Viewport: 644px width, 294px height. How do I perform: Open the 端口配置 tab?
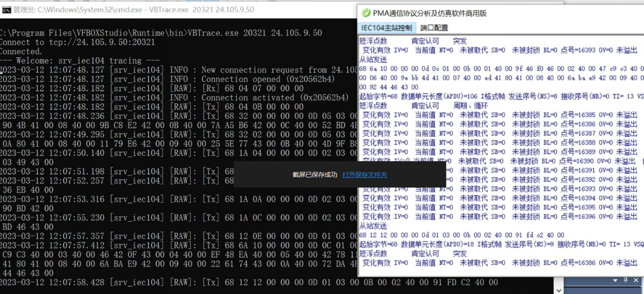[x=434, y=28]
